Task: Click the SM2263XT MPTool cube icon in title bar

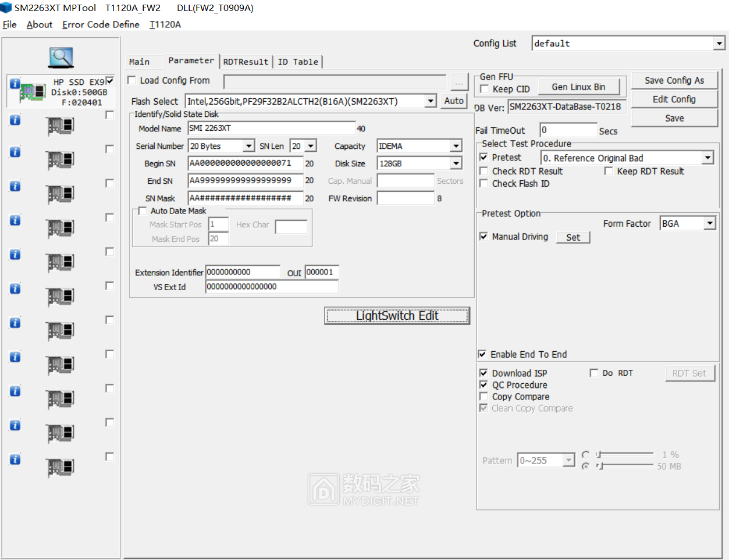Action: [6, 8]
